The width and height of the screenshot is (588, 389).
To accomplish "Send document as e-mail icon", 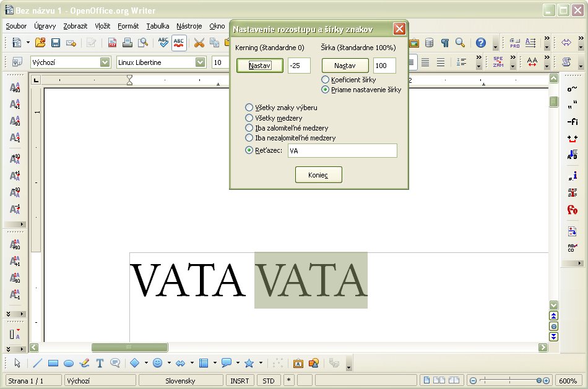I will point(71,43).
